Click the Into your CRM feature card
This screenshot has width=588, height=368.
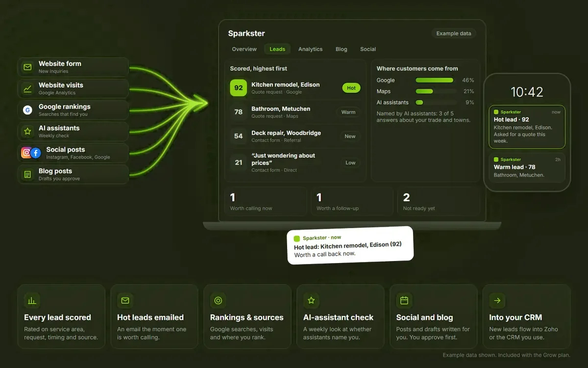click(x=526, y=316)
